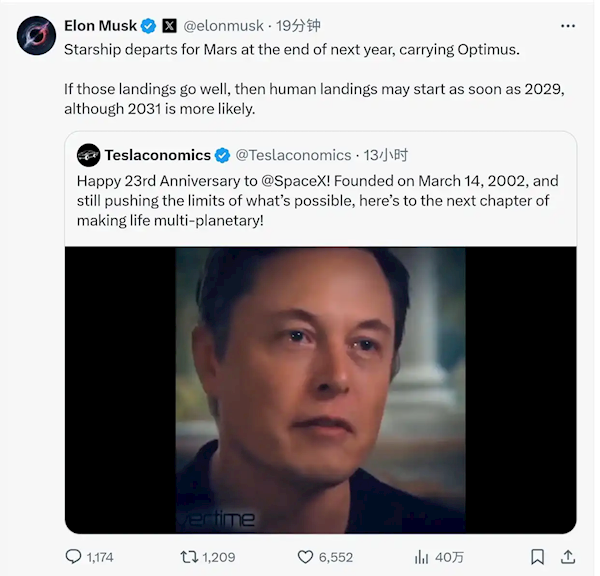Screen dimensions: 600x576
Task: Open the Teslaconomics profile avatar
Action: tap(88, 155)
